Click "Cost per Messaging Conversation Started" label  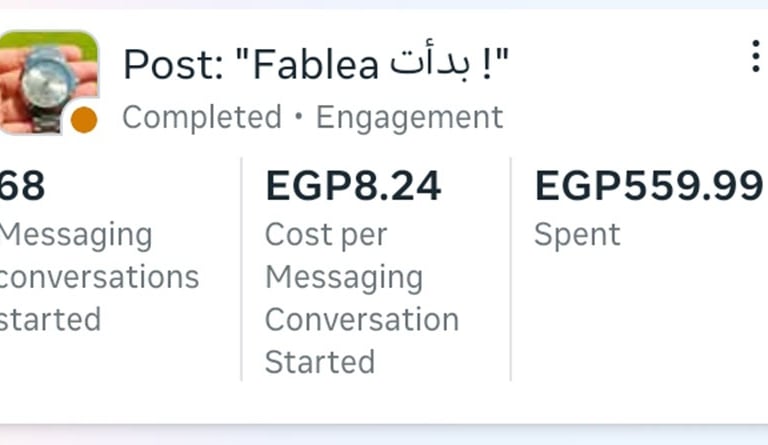[x=360, y=298]
